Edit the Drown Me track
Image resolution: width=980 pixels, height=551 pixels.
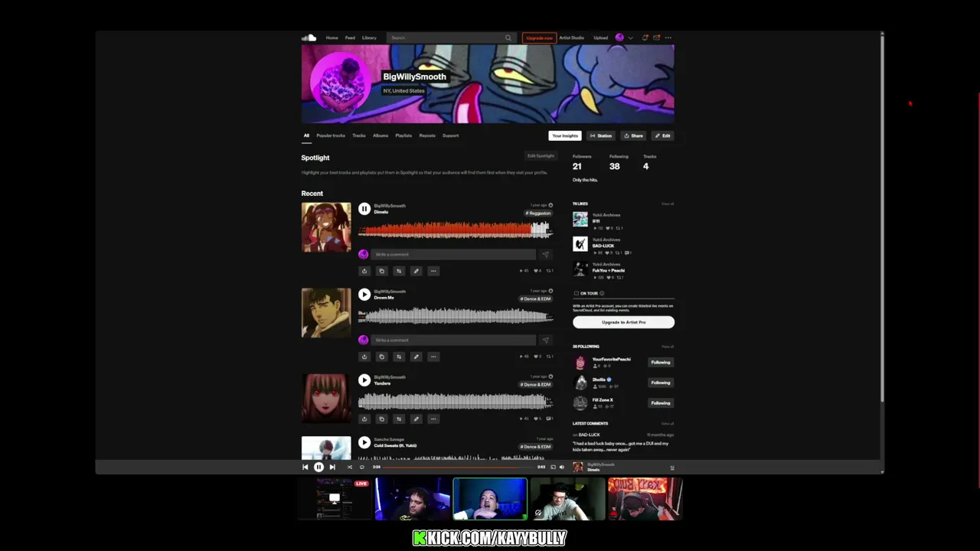point(416,357)
